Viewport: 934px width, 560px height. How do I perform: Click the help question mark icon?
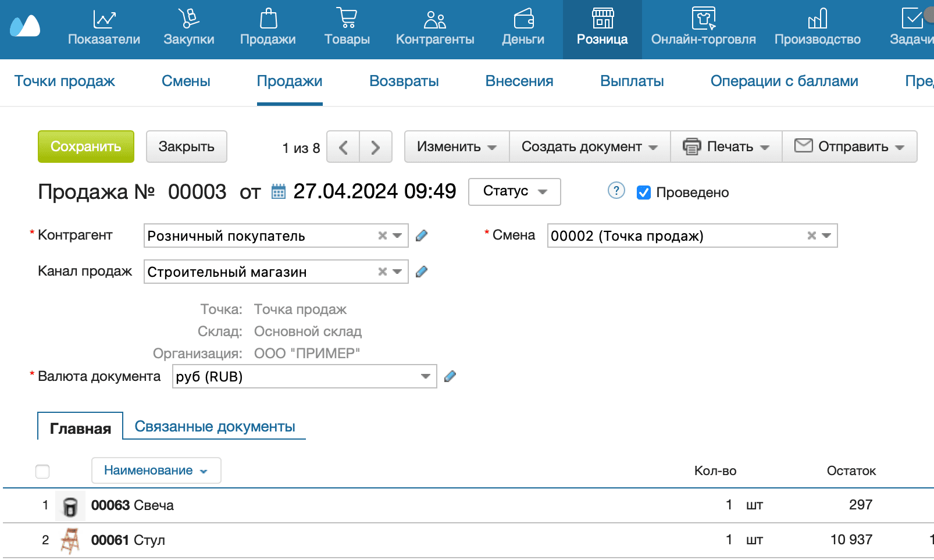[616, 191]
